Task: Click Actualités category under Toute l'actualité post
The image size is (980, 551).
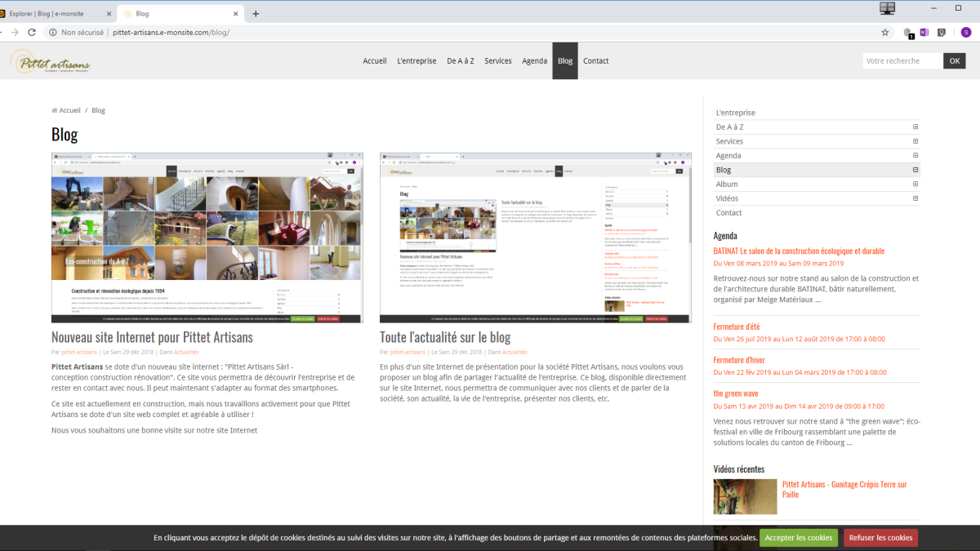Action: [514, 352]
